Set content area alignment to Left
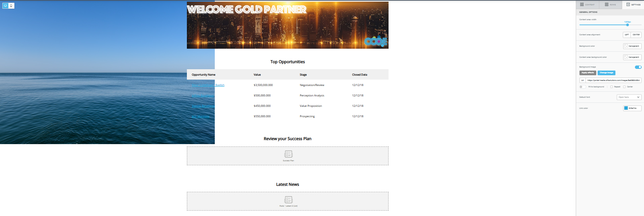Screen dimensions: 644x216 tap(627, 35)
